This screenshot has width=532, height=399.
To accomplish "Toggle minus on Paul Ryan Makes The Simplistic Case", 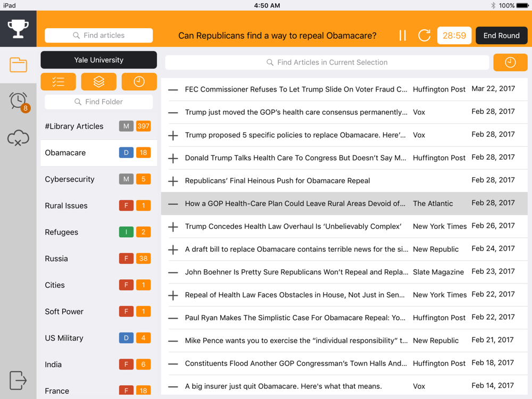I will coord(173,318).
